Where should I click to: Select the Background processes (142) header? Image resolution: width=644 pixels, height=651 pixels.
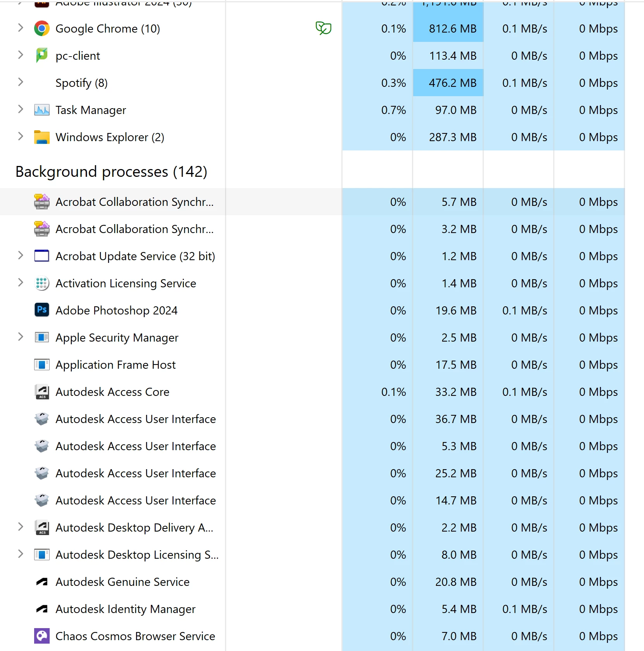(x=111, y=171)
